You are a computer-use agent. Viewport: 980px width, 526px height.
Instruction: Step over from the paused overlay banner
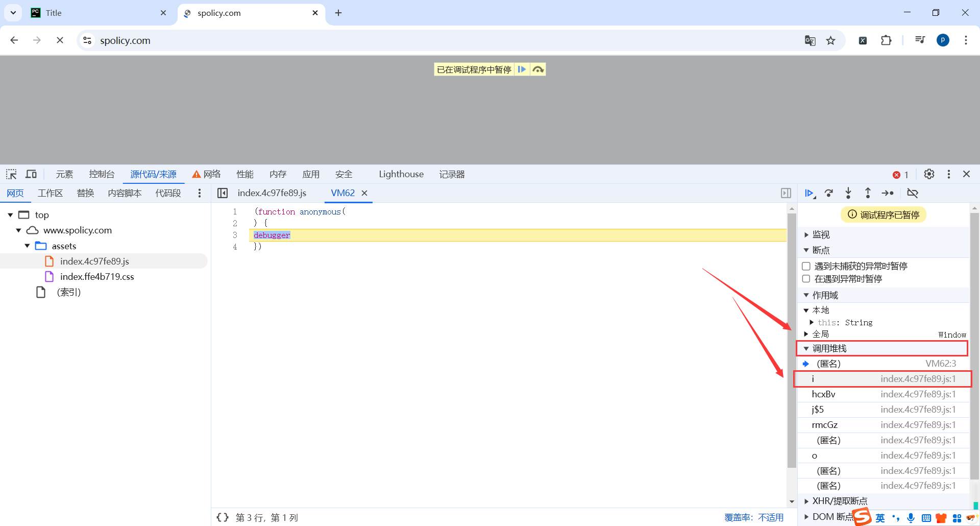[x=538, y=69]
